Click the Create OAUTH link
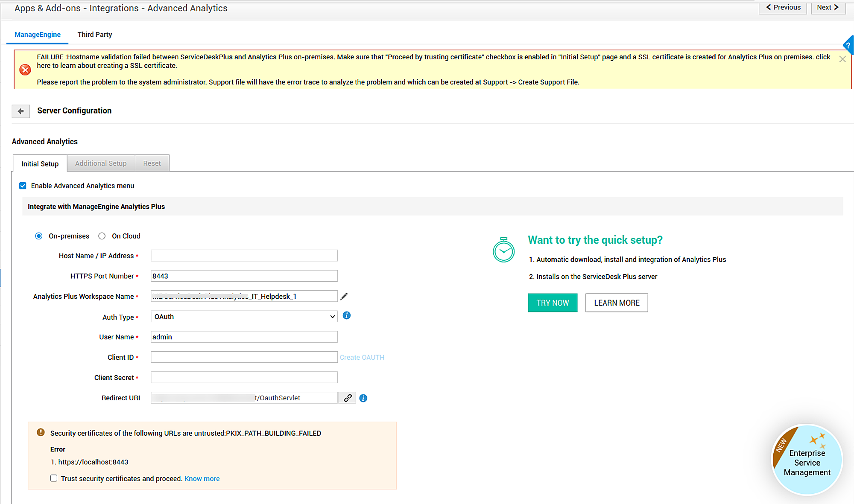The width and height of the screenshot is (854, 504). [362, 357]
